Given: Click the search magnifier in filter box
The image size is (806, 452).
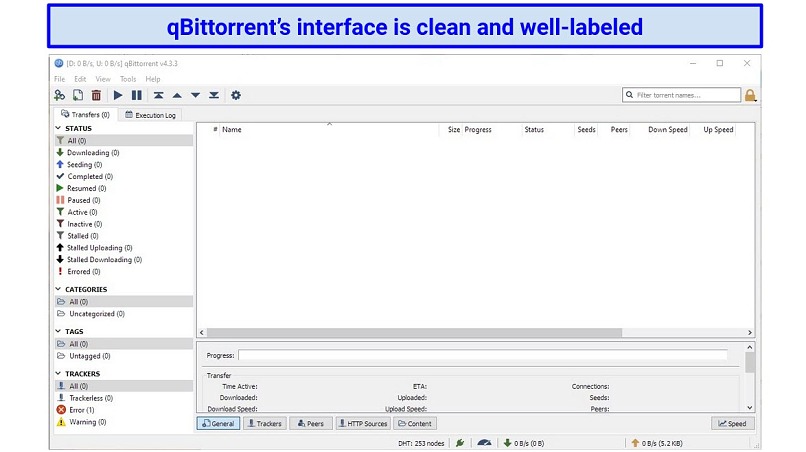Looking at the screenshot, I should (629, 95).
